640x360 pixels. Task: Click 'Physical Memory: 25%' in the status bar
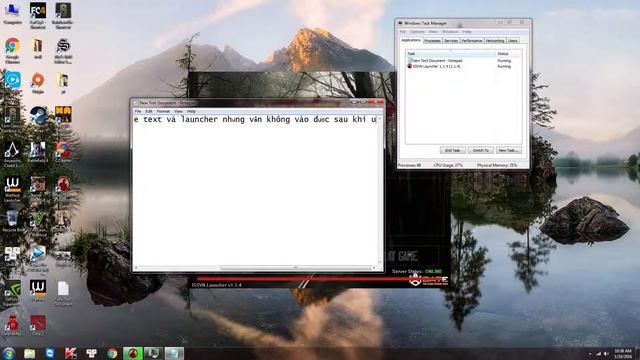pyautogui.click(x=497, y=165)
